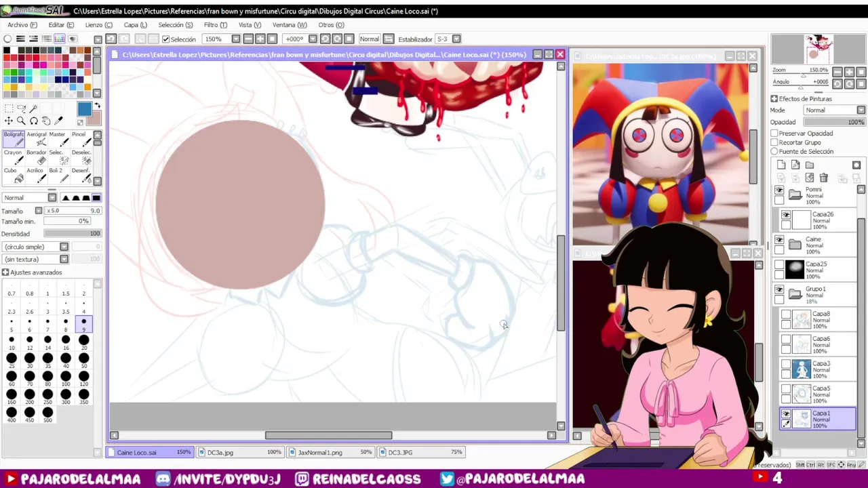
Task: Select the Capa3 layer thumbnail
Action: point(802,369)
